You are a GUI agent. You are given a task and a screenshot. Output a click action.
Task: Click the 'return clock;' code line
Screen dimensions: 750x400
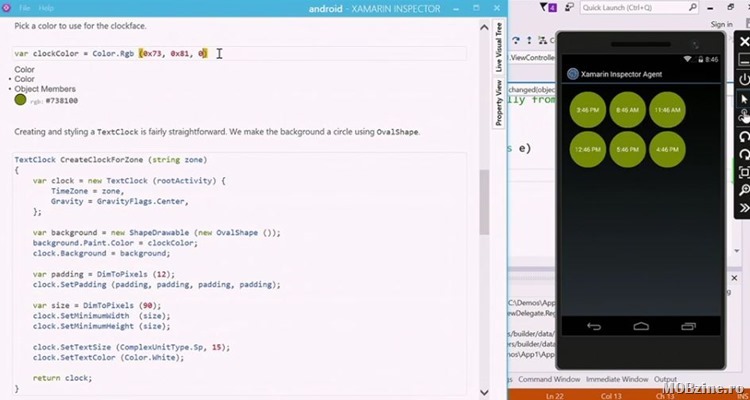coord(62,378)
